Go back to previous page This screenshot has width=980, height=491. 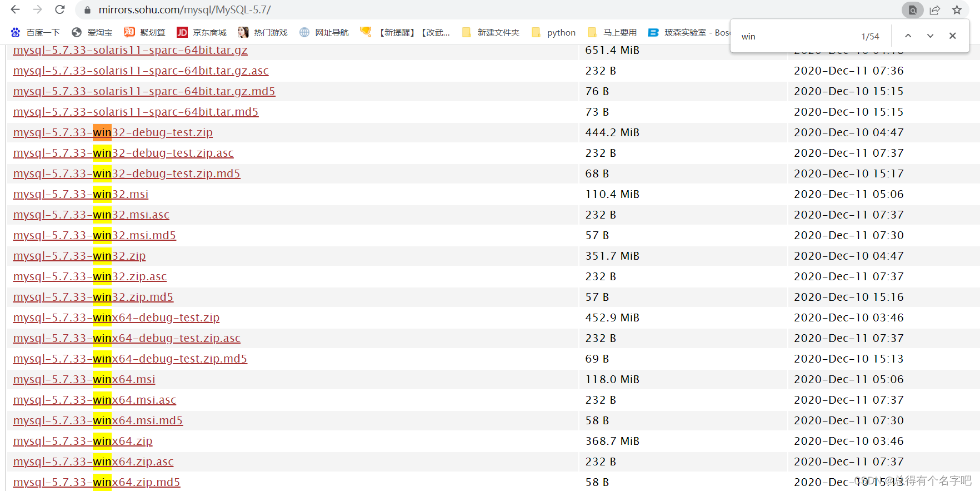[15, 9]
